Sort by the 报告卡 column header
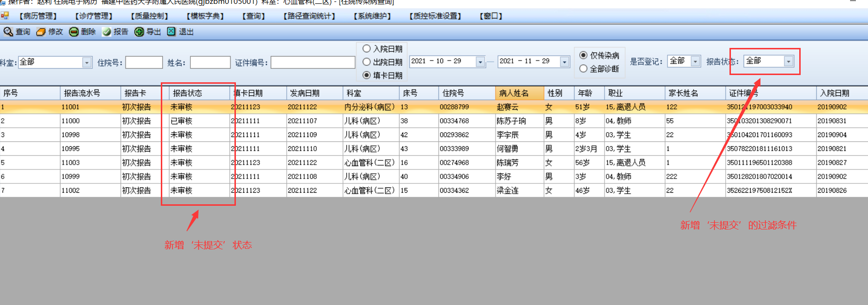868x305 pixels. pos(145,93)
